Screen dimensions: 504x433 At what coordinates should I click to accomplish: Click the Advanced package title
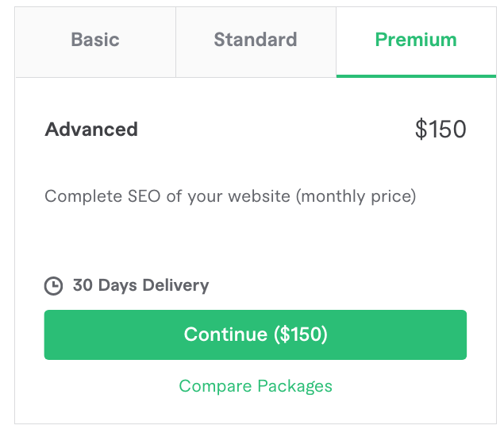(91, 130)
